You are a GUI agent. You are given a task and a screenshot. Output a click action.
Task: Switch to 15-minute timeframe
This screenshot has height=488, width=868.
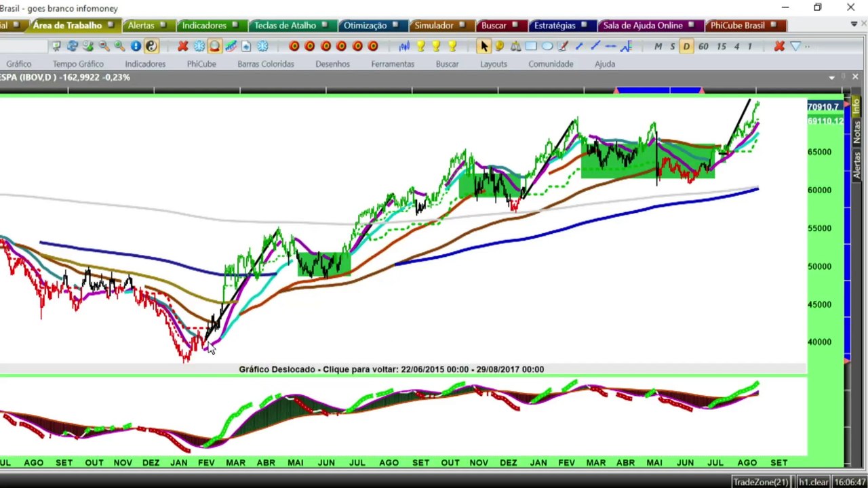[722, 46]
